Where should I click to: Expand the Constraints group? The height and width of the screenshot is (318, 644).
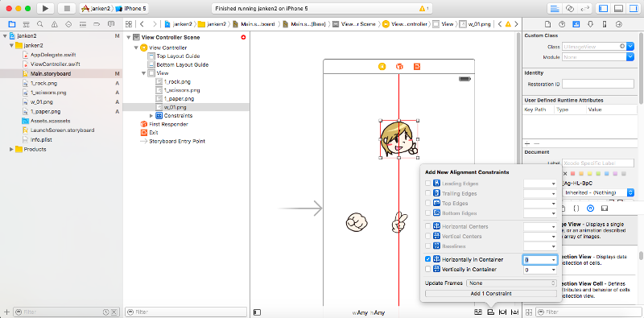tap(151, 116)
